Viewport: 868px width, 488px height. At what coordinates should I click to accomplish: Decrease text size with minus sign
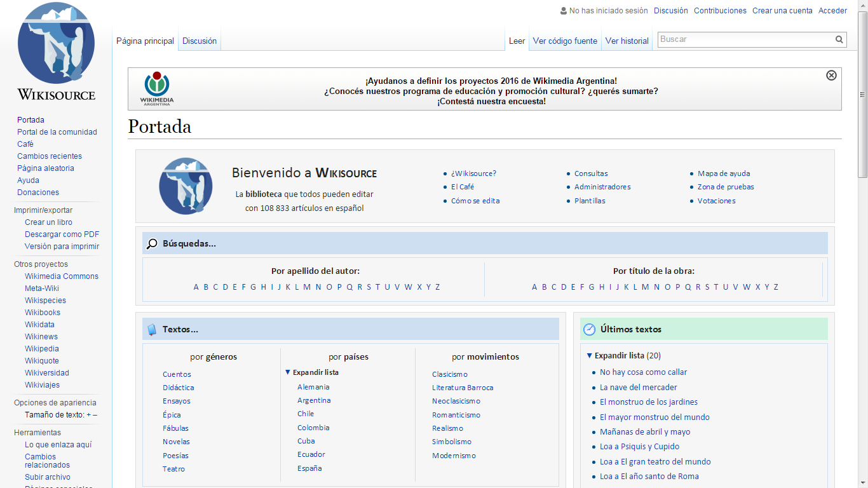coord(95,415)
